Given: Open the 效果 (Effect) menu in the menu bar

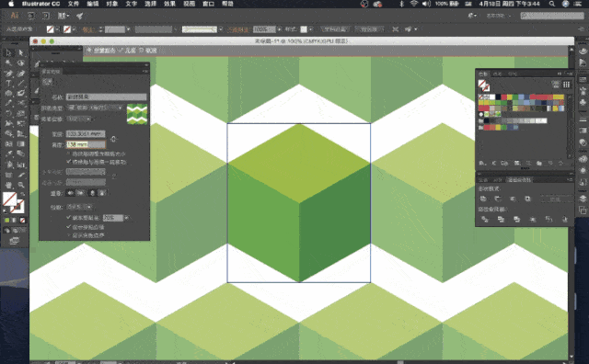Looking at the screenshot, I should pos(169,4).
